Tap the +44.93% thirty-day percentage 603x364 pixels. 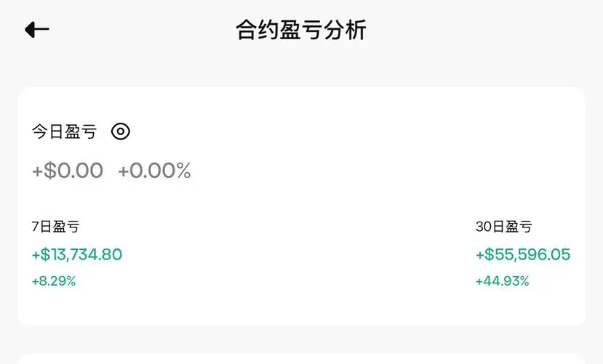pyautogui.click(x=503, y=280)
